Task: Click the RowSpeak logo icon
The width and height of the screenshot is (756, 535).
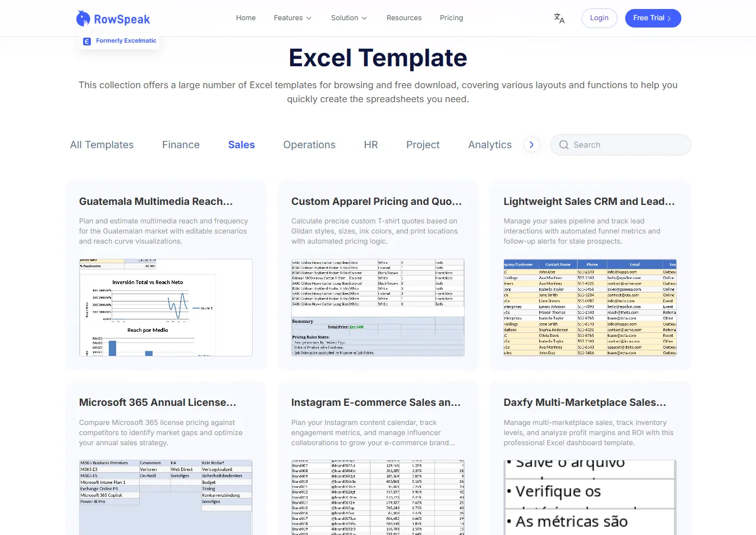Action: (x=83, y=18)
